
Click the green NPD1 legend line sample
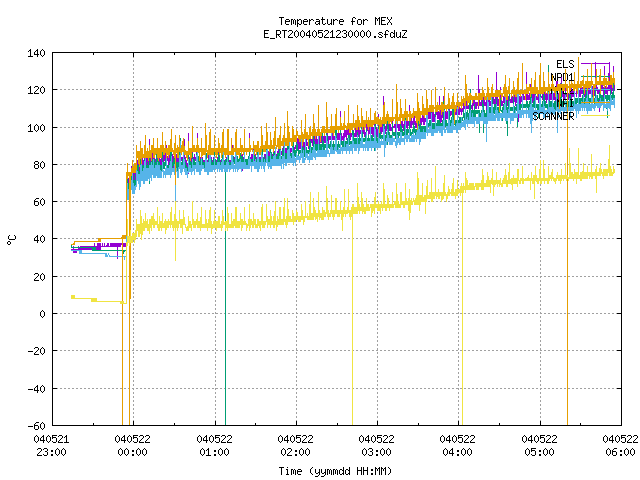pyautogui.click(x=596, y=77)
